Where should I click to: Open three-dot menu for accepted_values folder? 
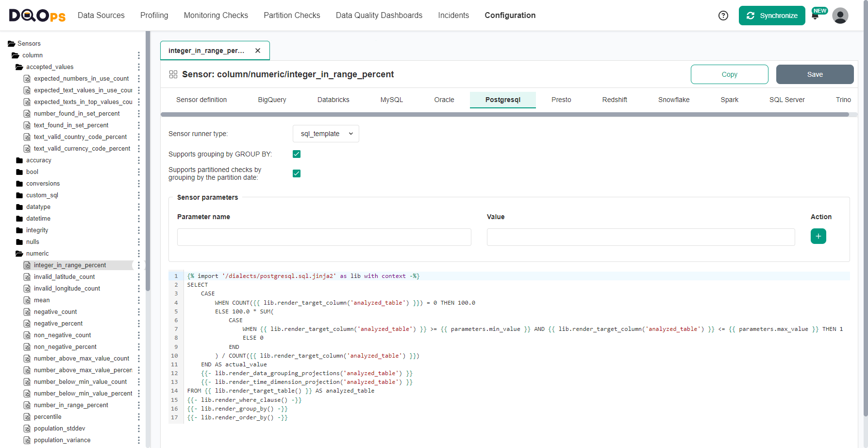click(139, 67)
